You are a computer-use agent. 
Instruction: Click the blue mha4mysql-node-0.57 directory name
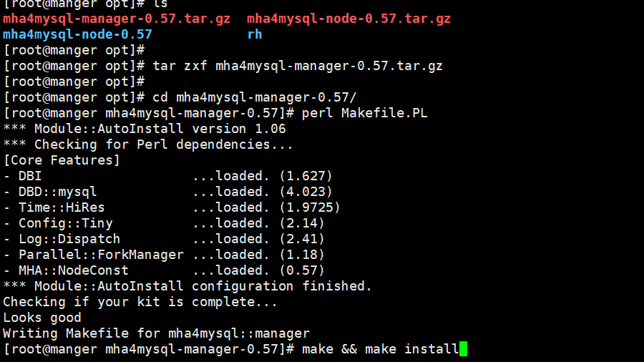[x=77, y=34]
